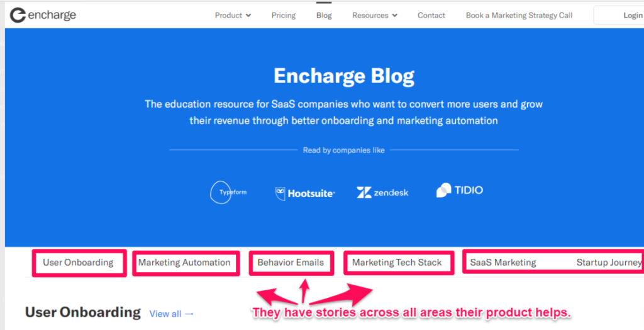
Task: Select the Marketing Automation category tab
Action: 184,263
